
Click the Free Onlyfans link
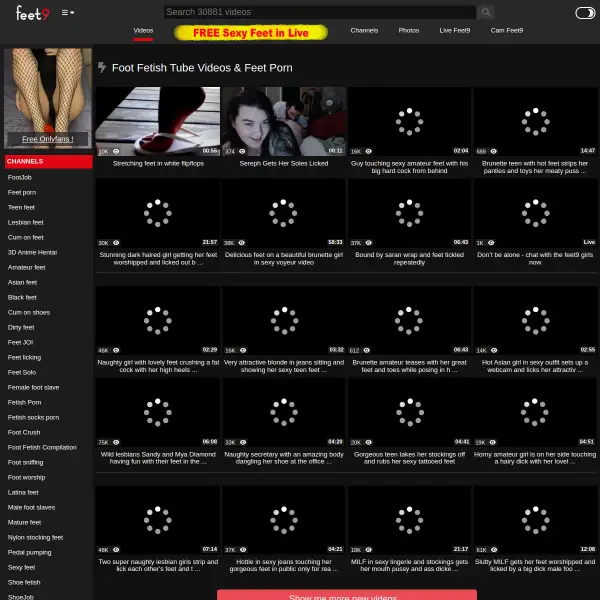47,139
